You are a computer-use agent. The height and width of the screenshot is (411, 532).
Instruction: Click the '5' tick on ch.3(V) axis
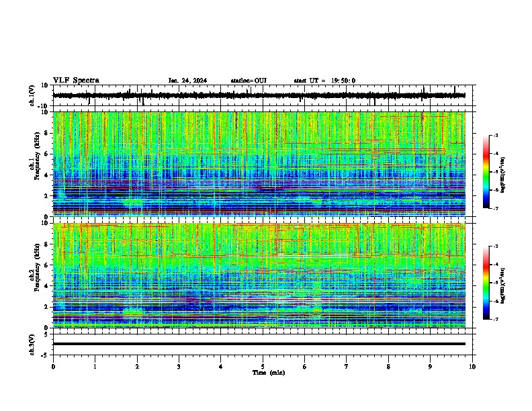point(46,334)
